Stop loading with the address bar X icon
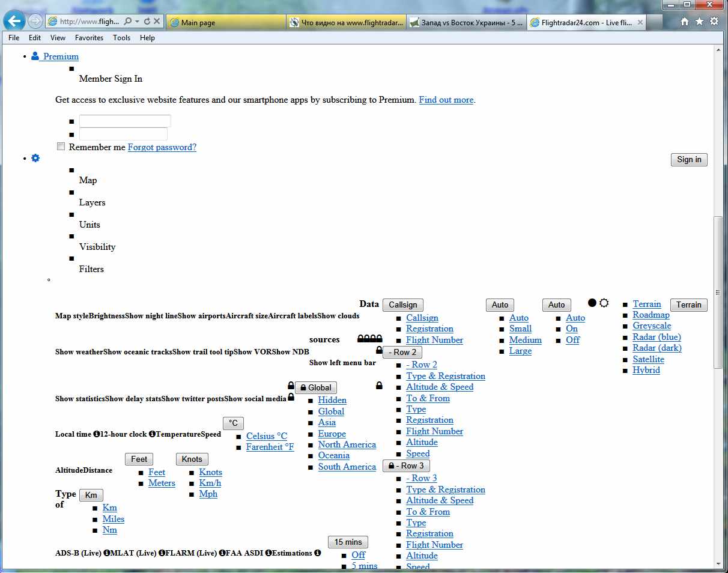The width and height of the screenshot is (728, 573). [x=157, y=21]
